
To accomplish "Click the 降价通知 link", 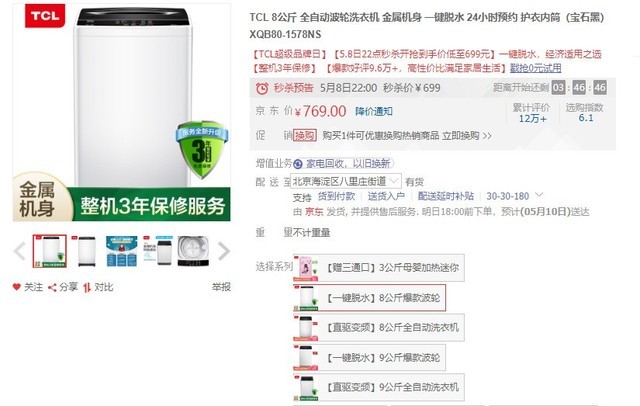I will click(374, 111).
